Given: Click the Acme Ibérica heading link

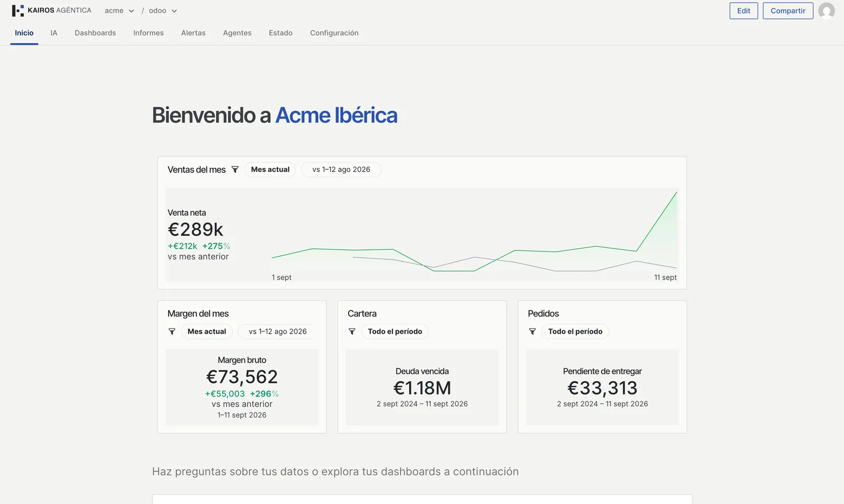Looking at the screenshot, I should tap(337, 115).
